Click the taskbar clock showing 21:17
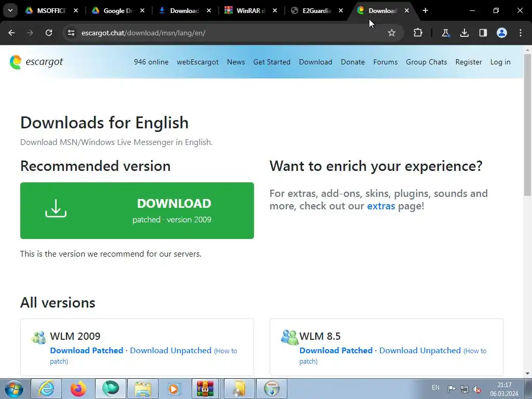Image resolution: width=532 pixels, height=399 pixels. click(x=504, y=389)
